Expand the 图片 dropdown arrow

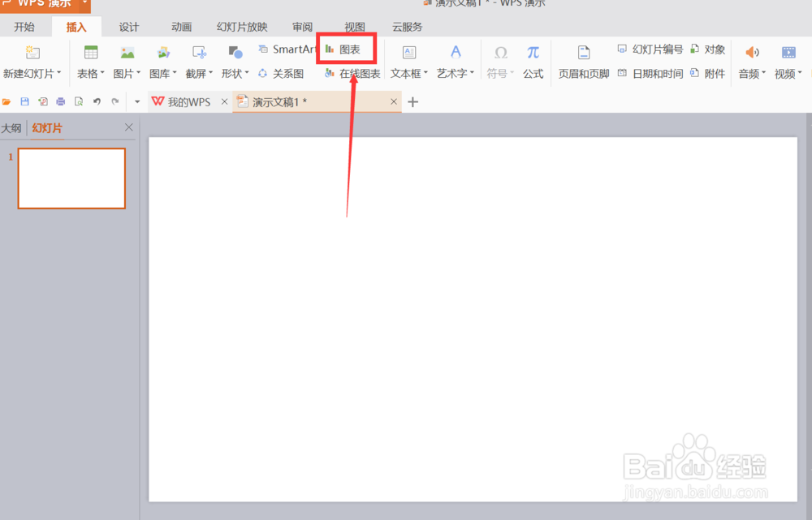pos(138,73)
